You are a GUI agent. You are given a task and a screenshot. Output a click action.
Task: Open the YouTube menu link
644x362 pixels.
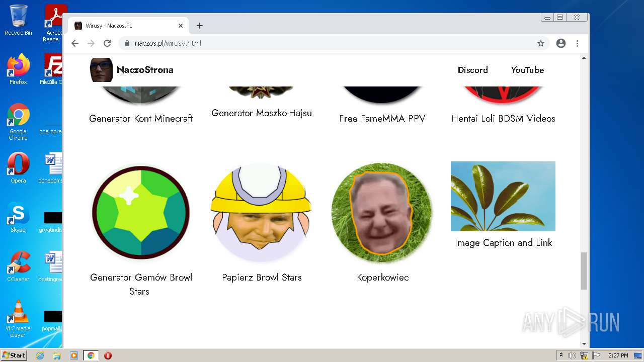527,70
